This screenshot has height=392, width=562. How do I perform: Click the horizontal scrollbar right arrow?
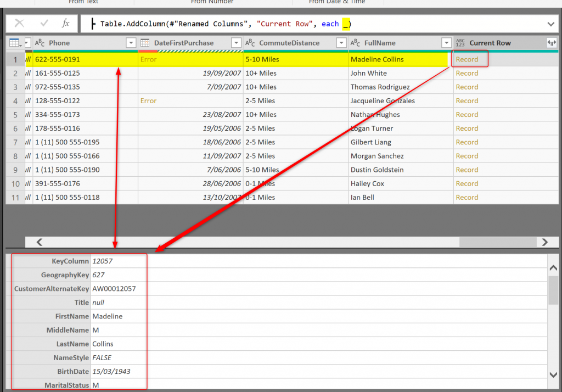click(x=544, y=242)
